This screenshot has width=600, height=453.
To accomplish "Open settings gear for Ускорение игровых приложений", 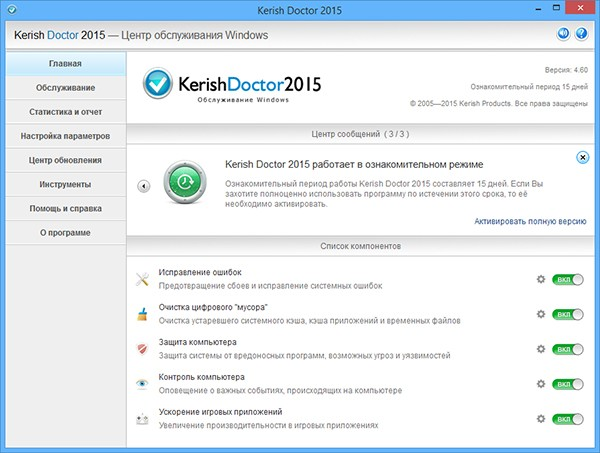I will click(x=541, y=419).
